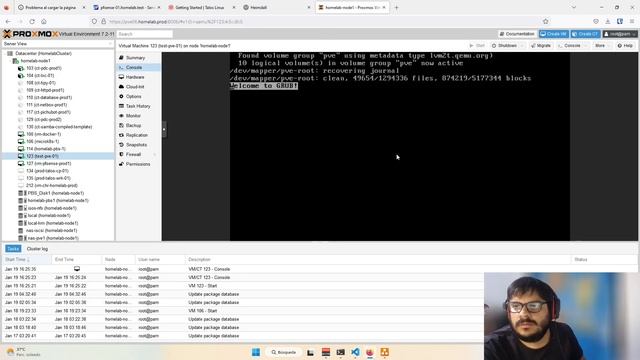Click the Create CT button
This screenshot has width=640, height=360.
pos(585,34)
